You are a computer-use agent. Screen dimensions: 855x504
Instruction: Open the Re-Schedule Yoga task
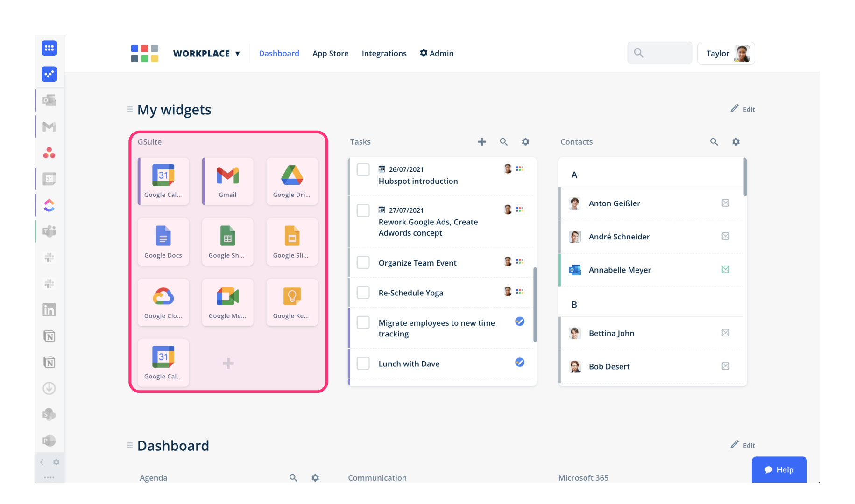[411, 293]
